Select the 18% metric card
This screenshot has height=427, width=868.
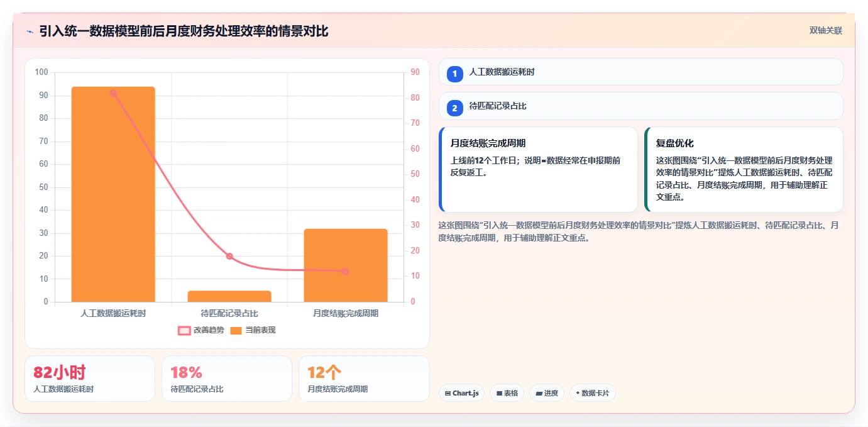click(x=227, y=379)
